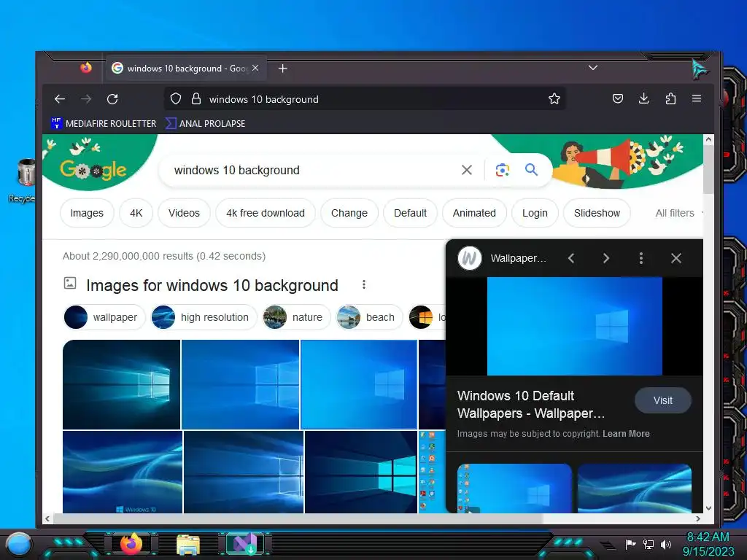Open a new tab with the plus button
The height and width of the screenshot is (560, 747).
pyautogui.click(x=283, y=69)
